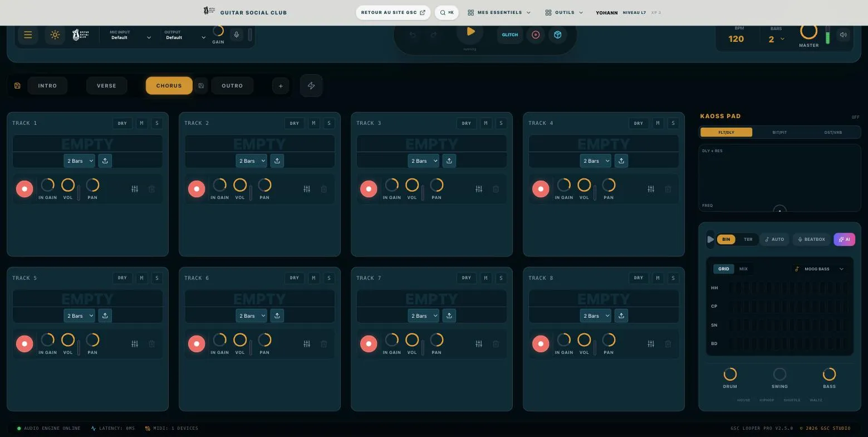Mute Track 8 with M button
The height and width of the screenshot is (437, 868).
658,278
